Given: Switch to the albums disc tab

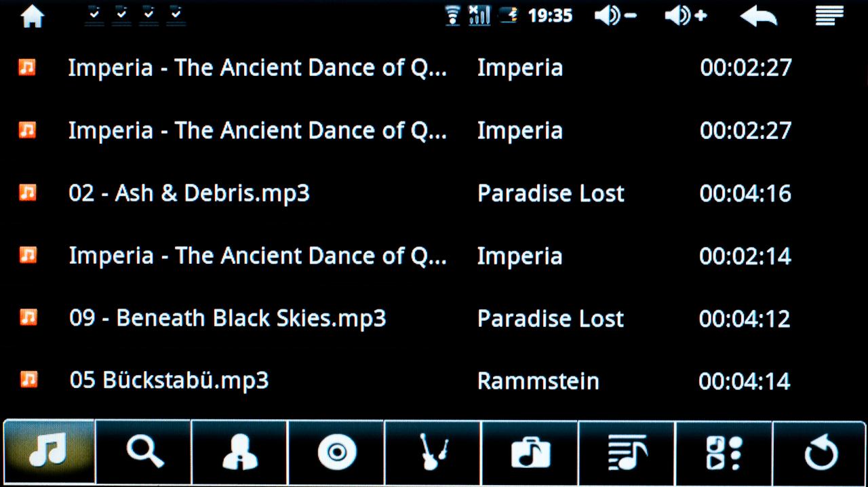Looking at the screenshot, I should click(336, 452).
